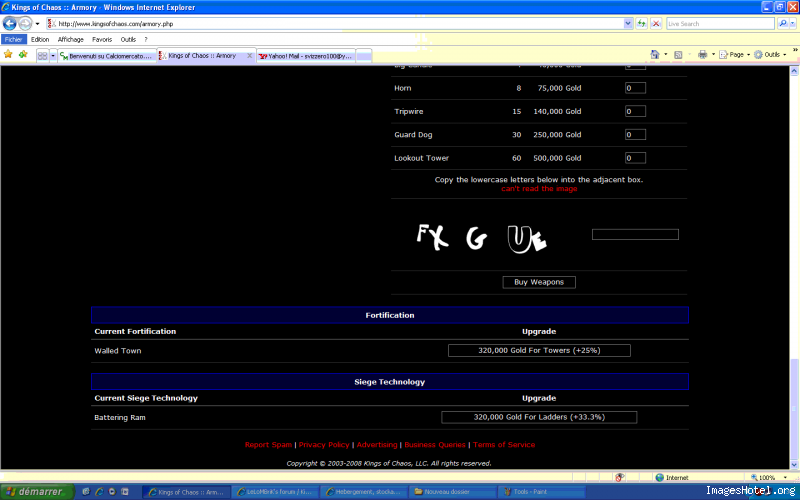Click the Internet Explorer quick launch icon
This screenshot has width=800, height=500.
coord(99,492)
